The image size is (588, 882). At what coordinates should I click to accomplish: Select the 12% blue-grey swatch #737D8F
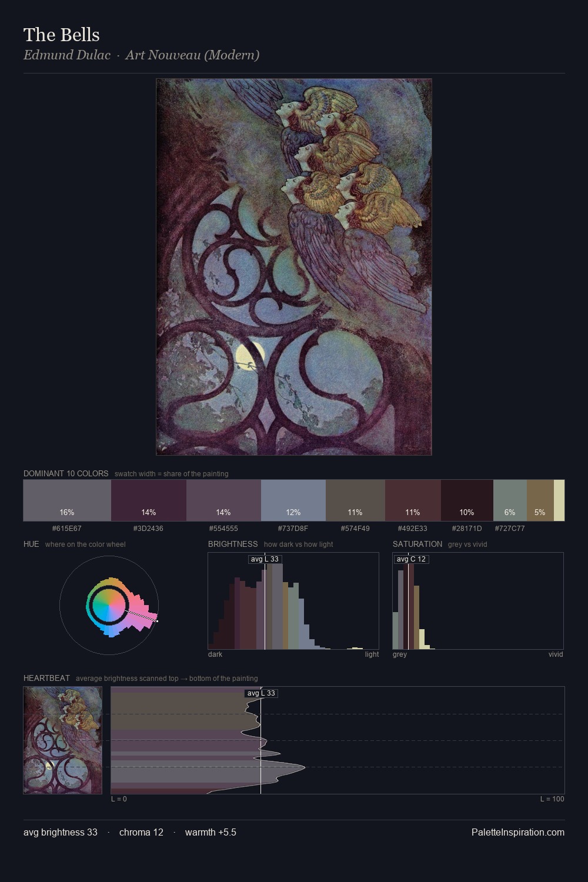pyautogui.click(x=293, y=500)
